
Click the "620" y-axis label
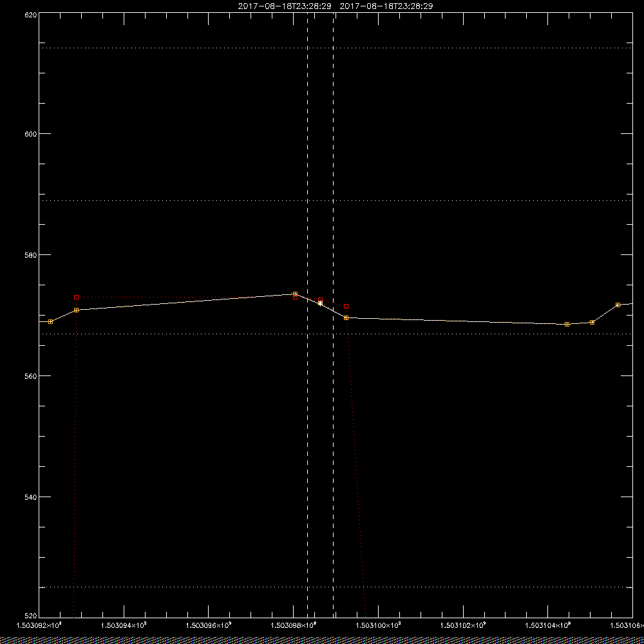31,15
